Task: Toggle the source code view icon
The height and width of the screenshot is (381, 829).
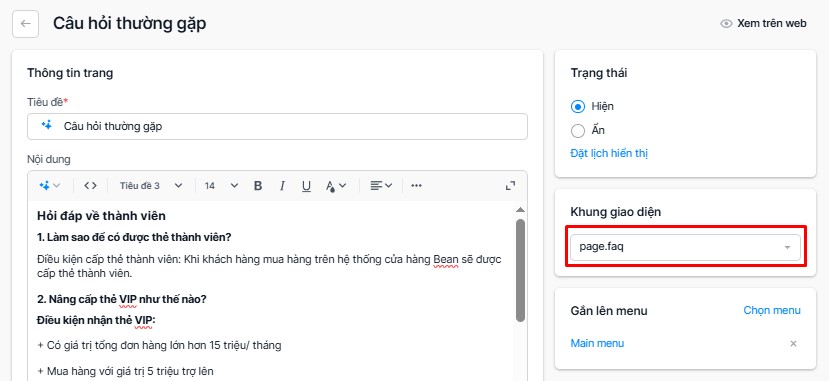Action: point(90,185)
